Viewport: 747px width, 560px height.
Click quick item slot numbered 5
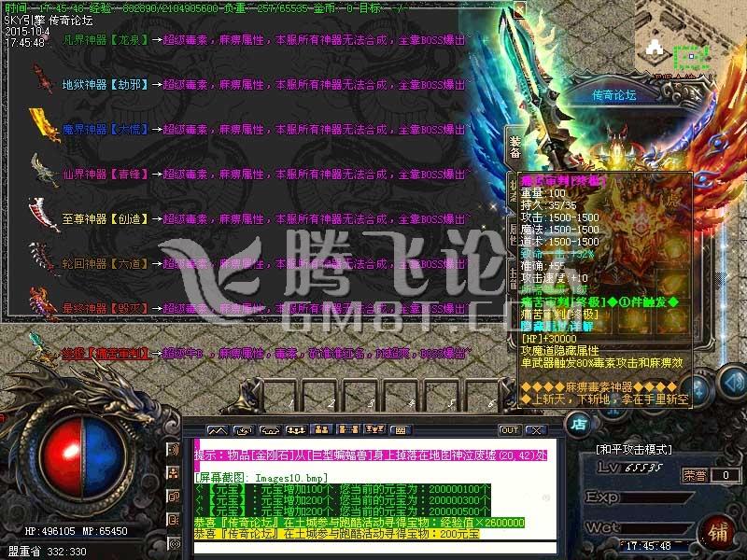click(x=443, y=395)
